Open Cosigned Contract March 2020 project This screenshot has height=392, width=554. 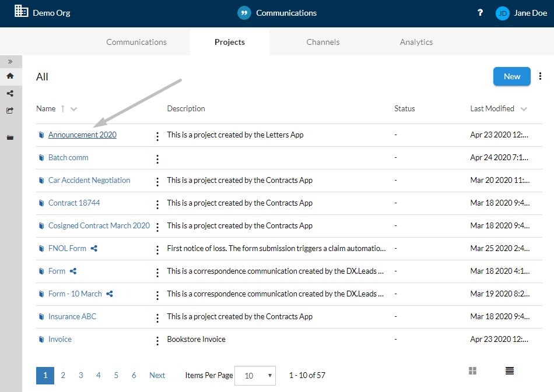point(99,226)
